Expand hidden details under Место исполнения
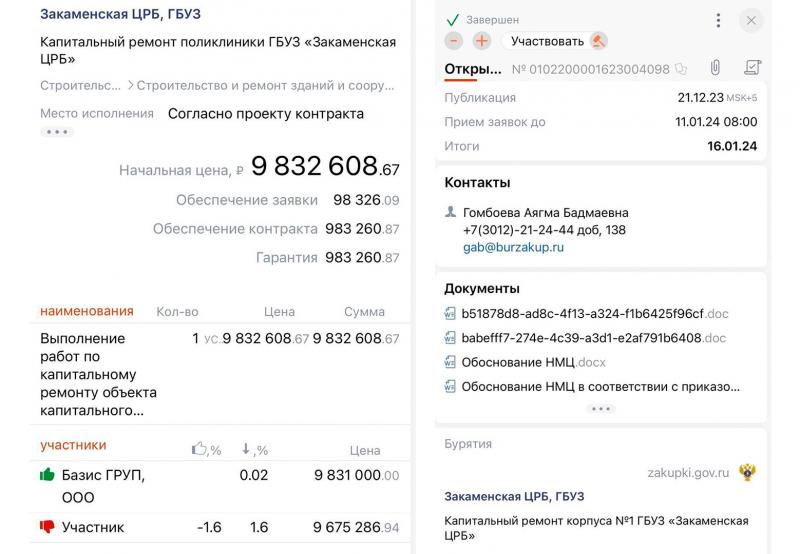 (x=57, y=132)
